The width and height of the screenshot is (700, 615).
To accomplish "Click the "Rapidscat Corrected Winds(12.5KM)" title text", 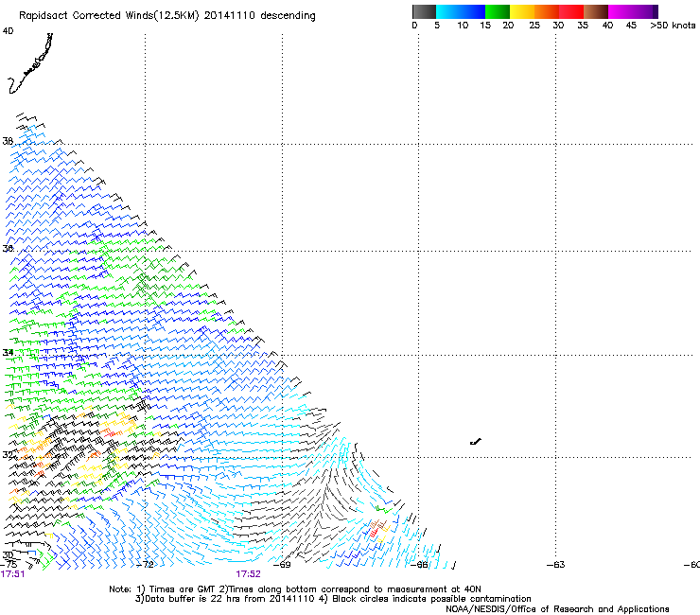I will pos(109,16).
